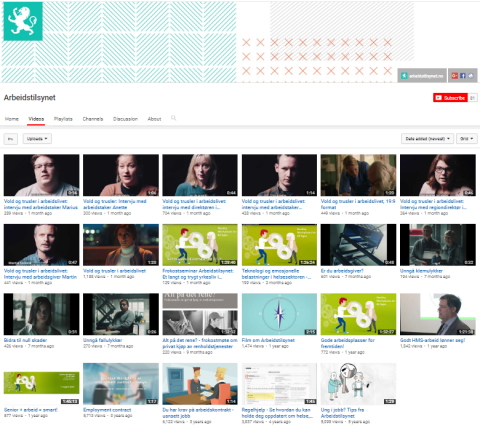
Task: Click the channel search magnifier icon
Action: (x=173, y=118)
